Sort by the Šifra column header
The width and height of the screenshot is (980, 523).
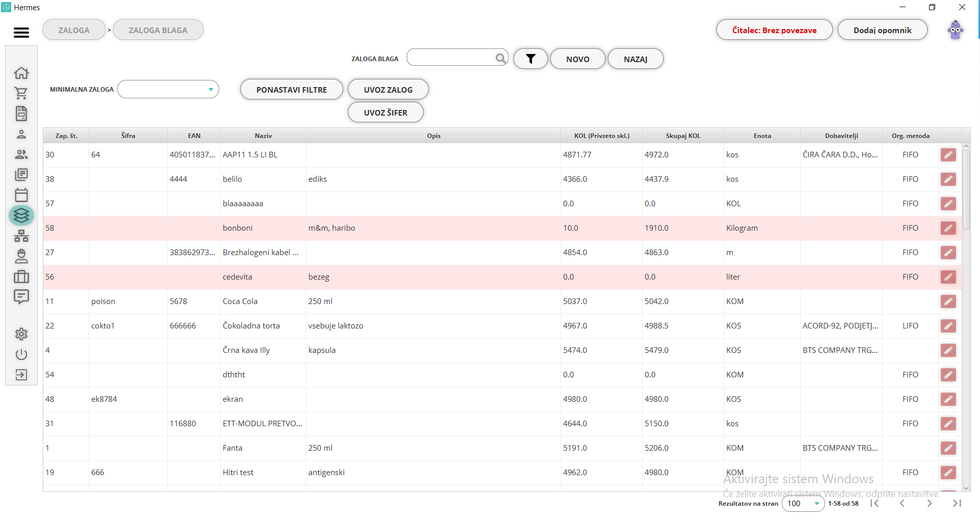click(128, 135)
